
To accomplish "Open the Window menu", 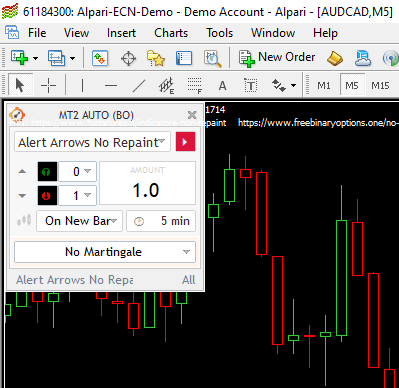I will click(x=273, y=33).
